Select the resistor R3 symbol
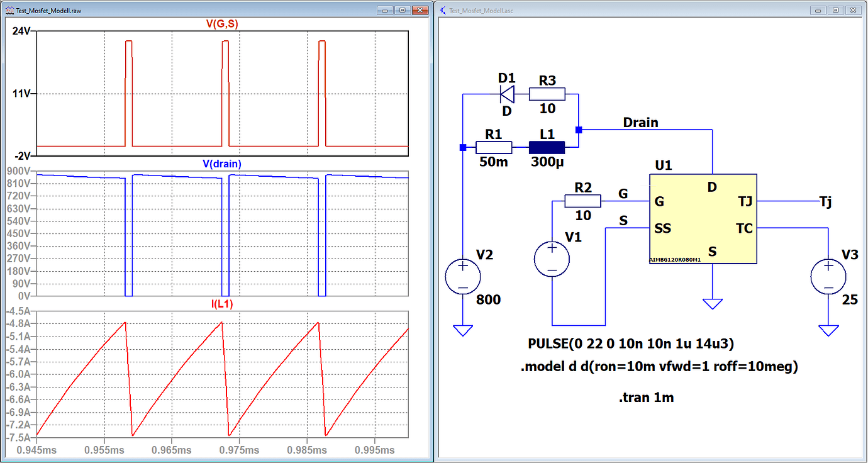This screenshot has width=868, height=463. point(547,92)
